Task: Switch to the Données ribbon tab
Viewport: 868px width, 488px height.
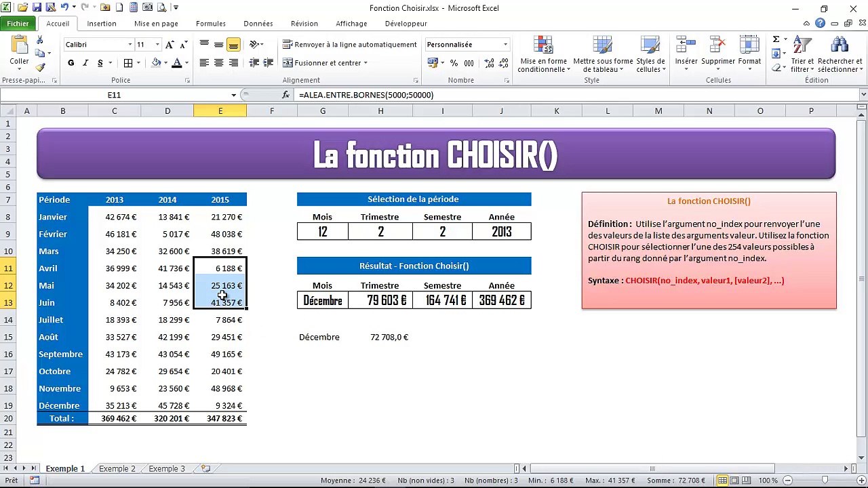Action: (x=258, y=24)
